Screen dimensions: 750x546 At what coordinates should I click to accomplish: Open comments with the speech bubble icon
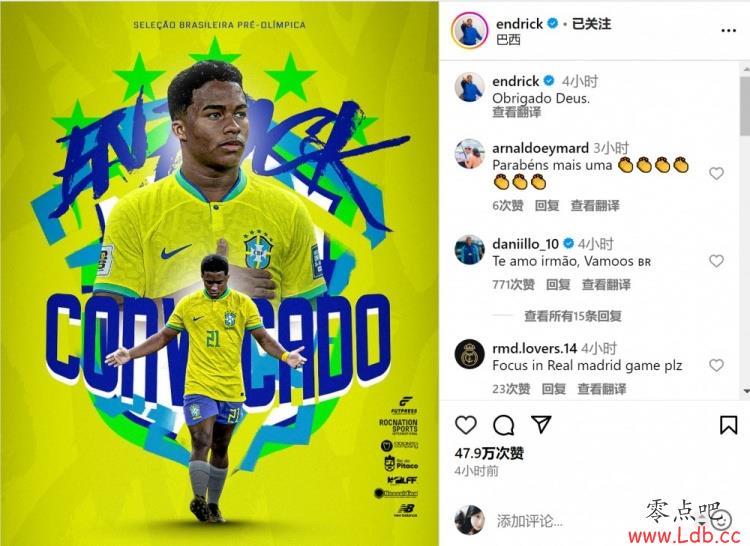[x=503, y=425]
